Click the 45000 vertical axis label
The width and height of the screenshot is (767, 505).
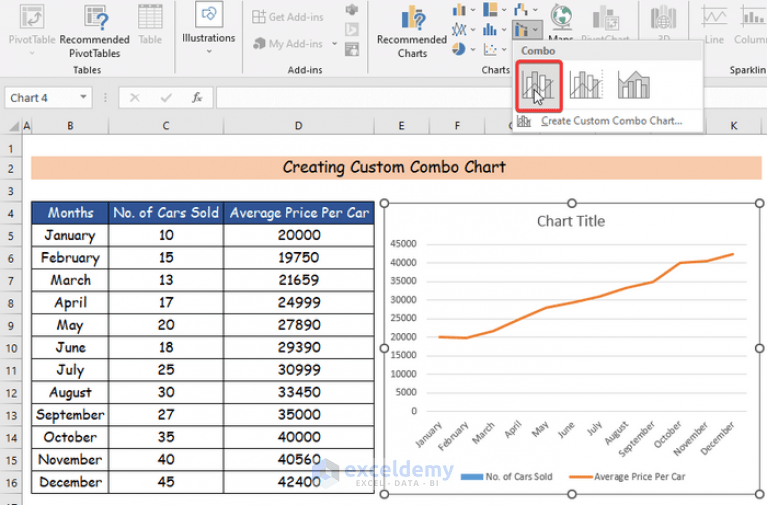coord(404,244)
